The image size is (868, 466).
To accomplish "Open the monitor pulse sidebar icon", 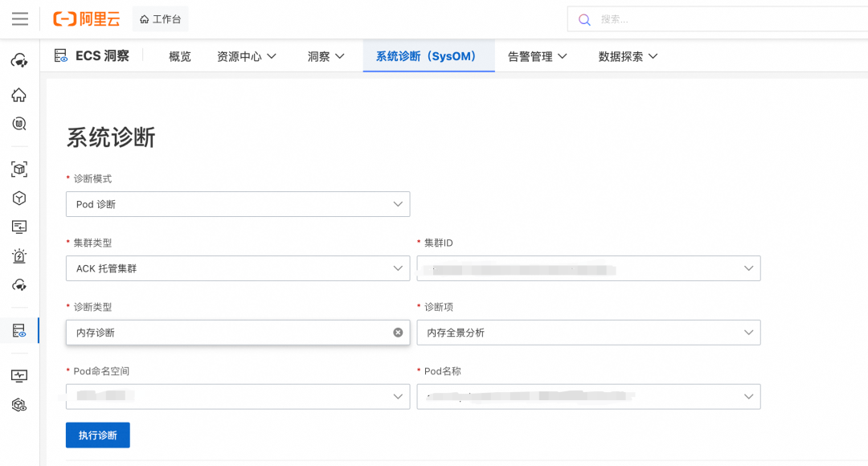I will point(19,376).
